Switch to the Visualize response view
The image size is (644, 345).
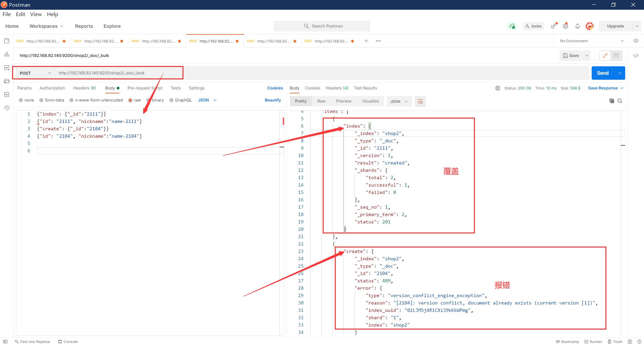pyautogui.click(x=370, y=101)
